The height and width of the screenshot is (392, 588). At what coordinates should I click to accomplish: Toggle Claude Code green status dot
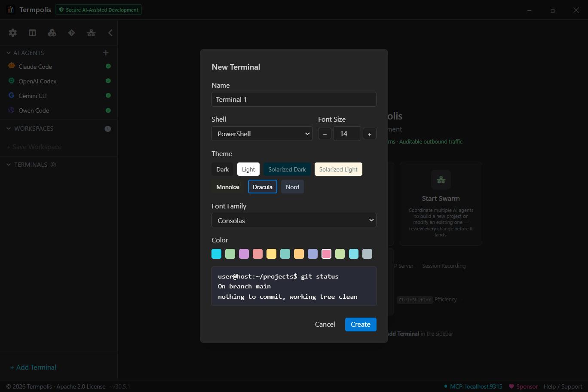[x=108, y=66]
